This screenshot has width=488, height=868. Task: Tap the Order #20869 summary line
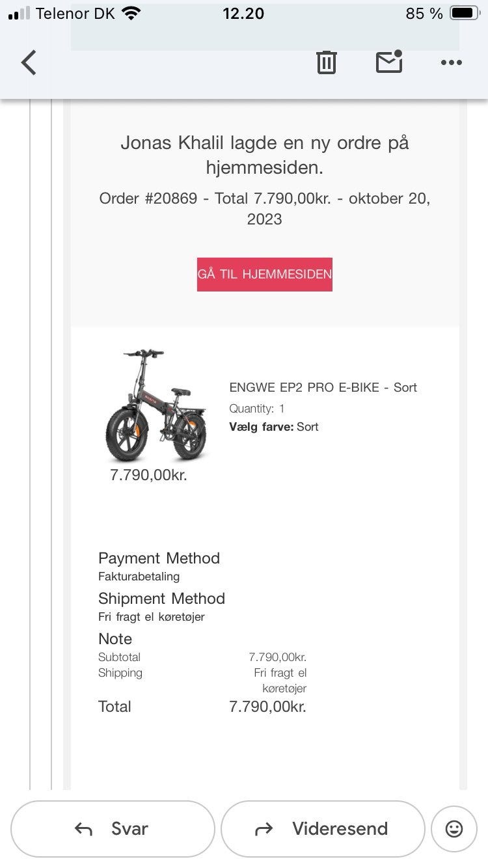coord(264,208)
